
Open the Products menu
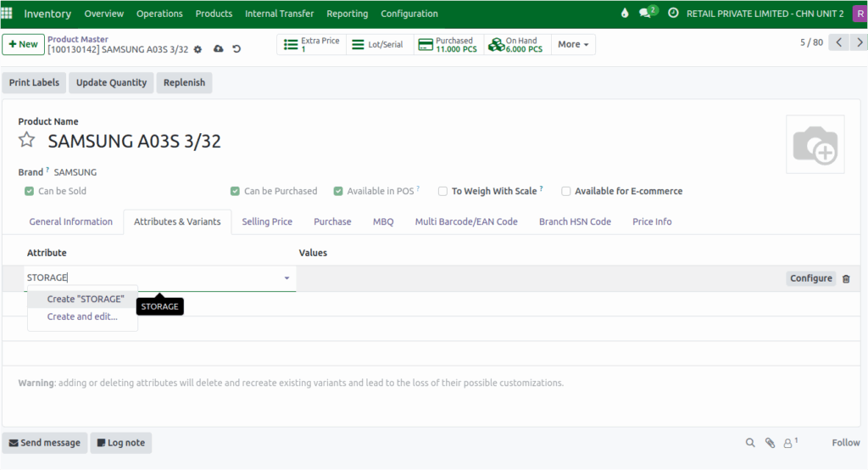pos(214,14)
